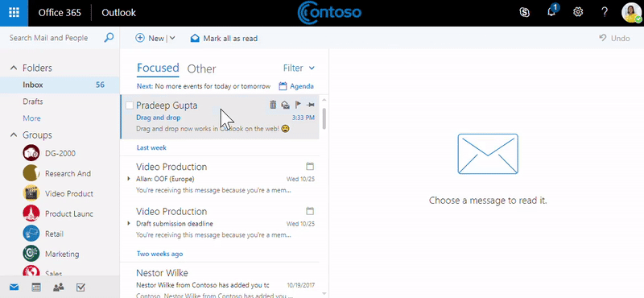644x298 pixels.
Task: Expand the Draft submission deadline conversation
Action: pyautogui.click(x=129, y=224)
